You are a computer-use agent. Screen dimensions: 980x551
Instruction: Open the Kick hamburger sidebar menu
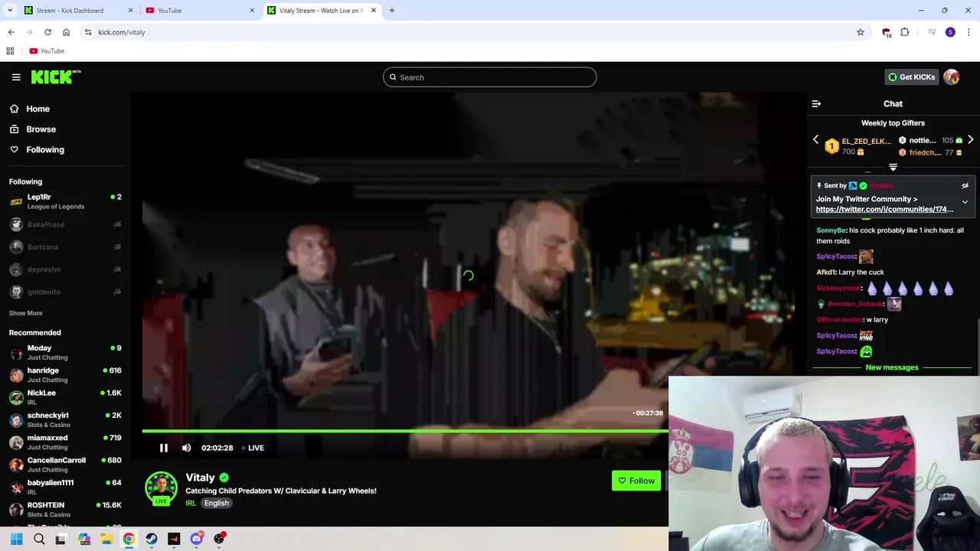click(16, 77)
